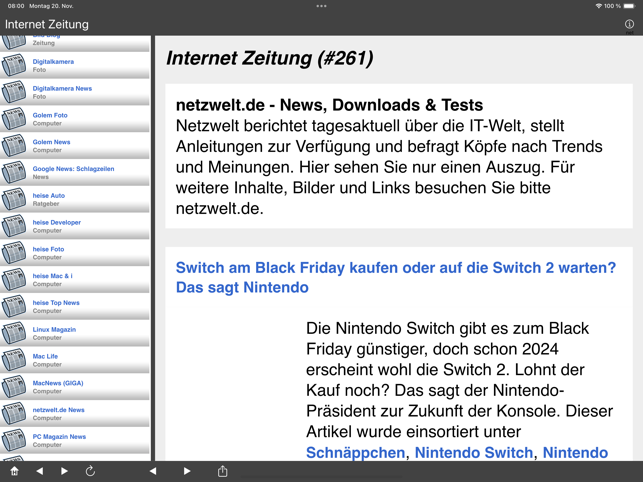Open the Digitalkamera News feed
Image resolution: width=643 pixels, height=482 pixels.
(75, 92)
